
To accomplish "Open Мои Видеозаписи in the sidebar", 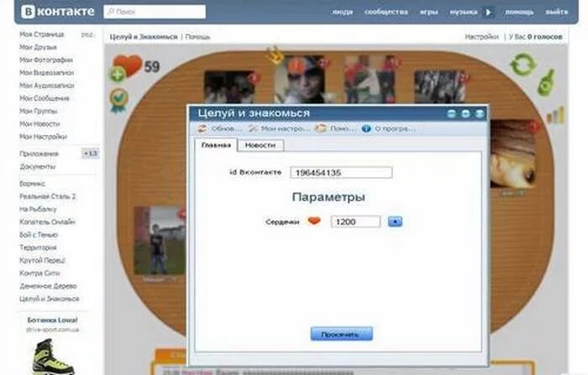I will pos(46,73).
